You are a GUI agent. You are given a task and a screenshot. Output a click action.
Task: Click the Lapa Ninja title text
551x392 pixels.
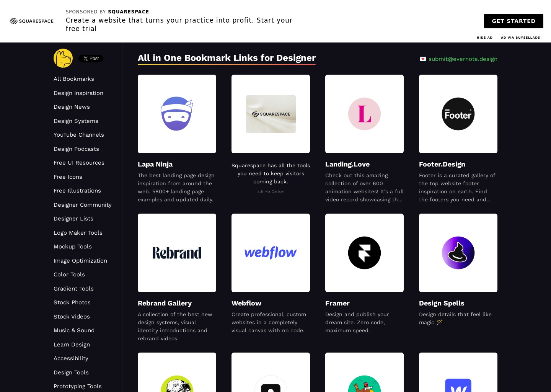[155, 164]
